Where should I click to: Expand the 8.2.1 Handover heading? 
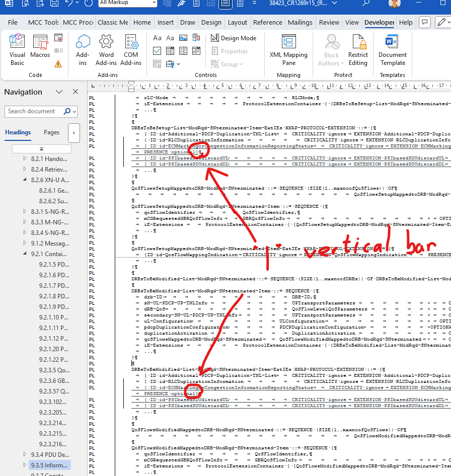click(x=25, y=159)
